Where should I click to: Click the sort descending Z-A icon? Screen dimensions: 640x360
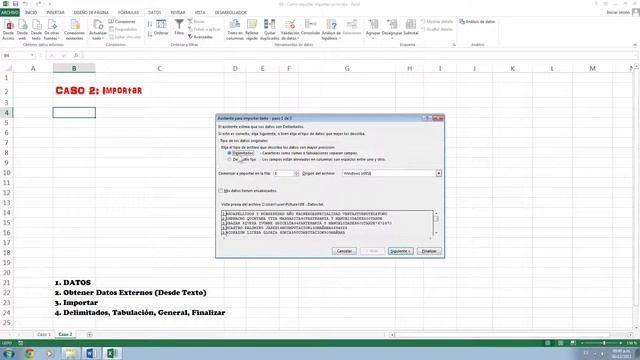click(150, 34)
